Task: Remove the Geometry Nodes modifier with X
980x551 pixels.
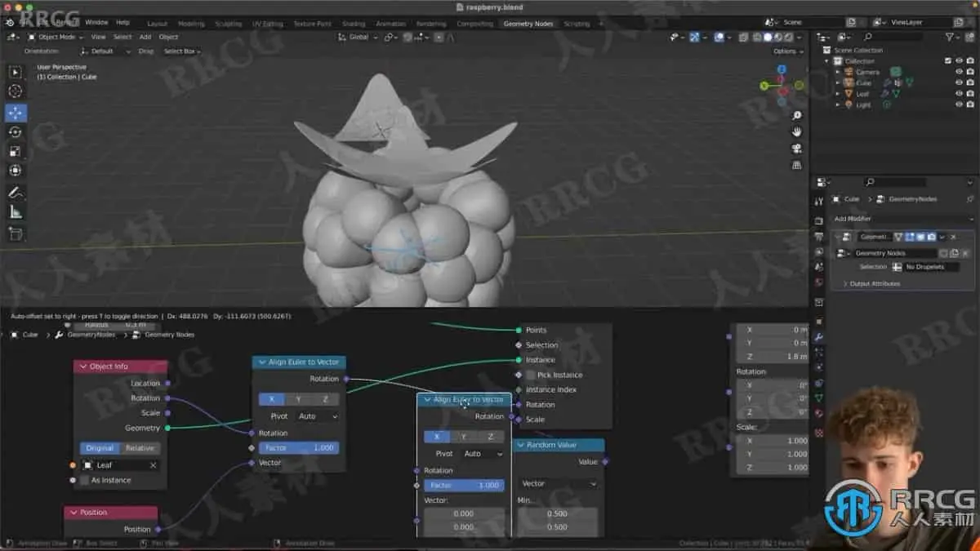Action: (953, 237)
